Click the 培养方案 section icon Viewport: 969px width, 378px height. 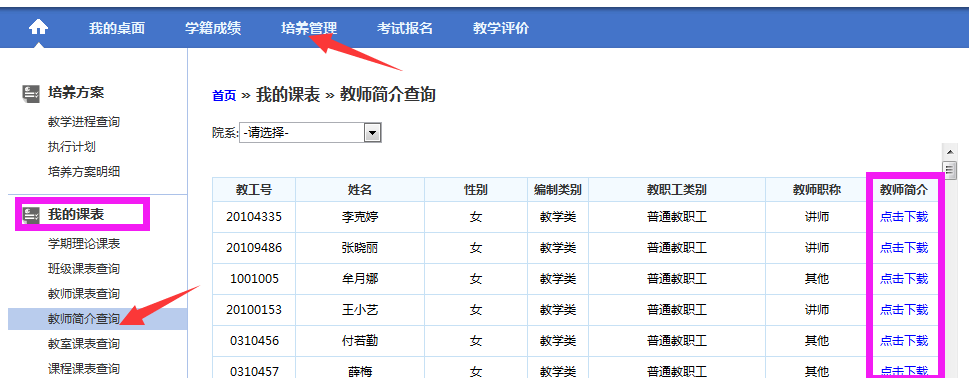[32, 93]
